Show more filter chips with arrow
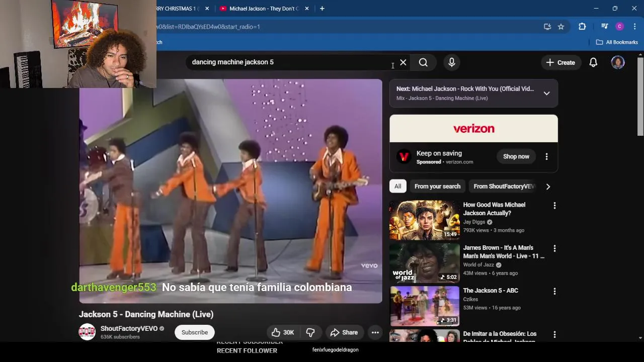 point(548,187)
